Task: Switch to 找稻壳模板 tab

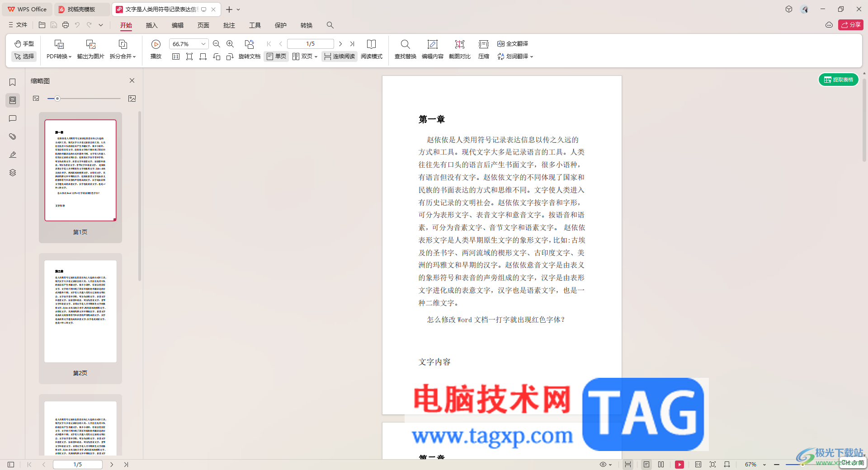Action: pyautogui.click(x=81, y=9)
